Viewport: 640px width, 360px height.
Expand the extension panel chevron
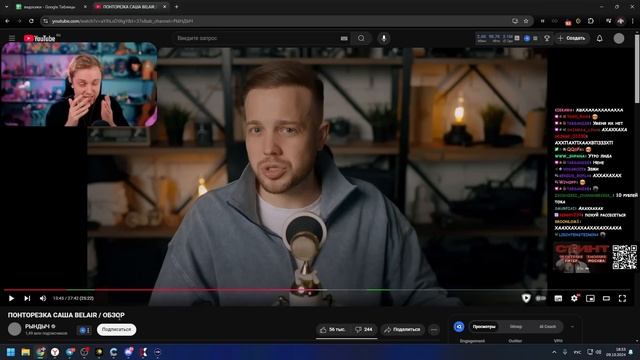click(572, 327)
